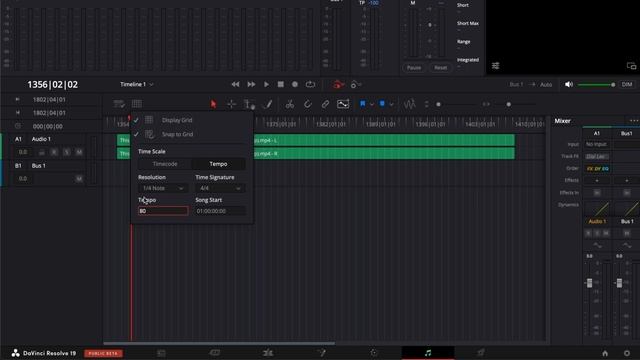
Task: Toggle the Display Grid checkbox
Action: [x=136, y=120]
